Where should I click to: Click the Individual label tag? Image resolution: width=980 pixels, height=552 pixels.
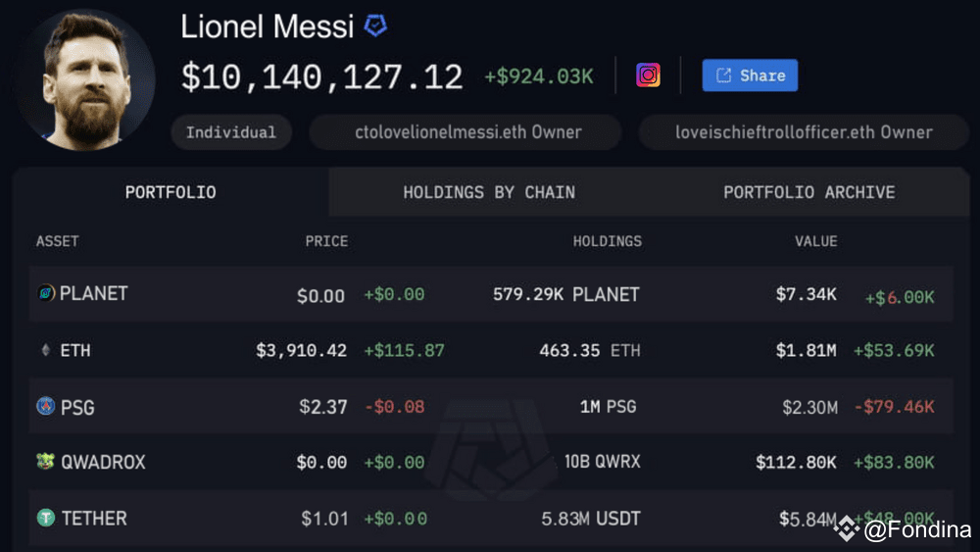click(230, 132)
